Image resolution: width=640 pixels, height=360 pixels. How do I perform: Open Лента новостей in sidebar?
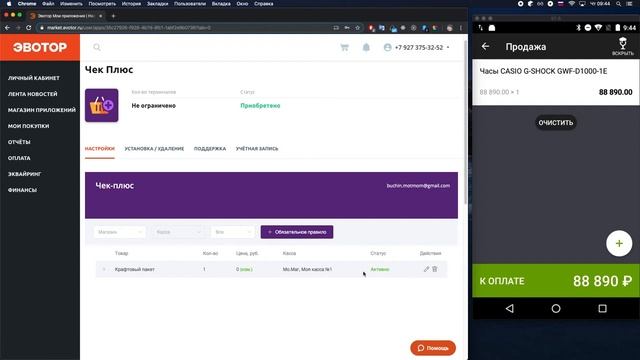coord(33,94)
